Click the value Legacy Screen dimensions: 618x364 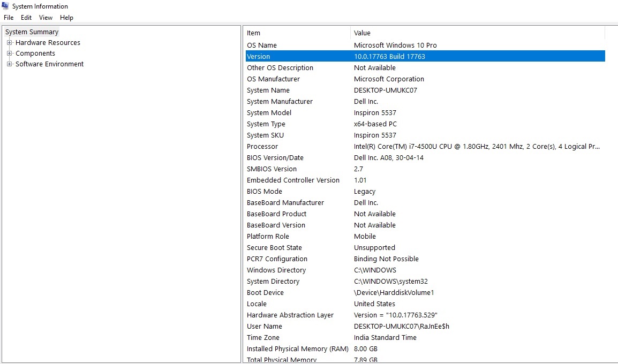365,192
